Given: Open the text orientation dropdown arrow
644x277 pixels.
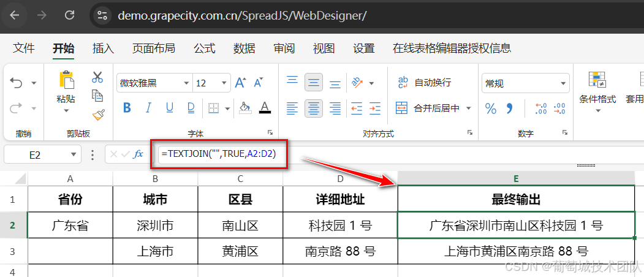Looking at the screenshot, I should pyautogui.click(x=372, y=83).
